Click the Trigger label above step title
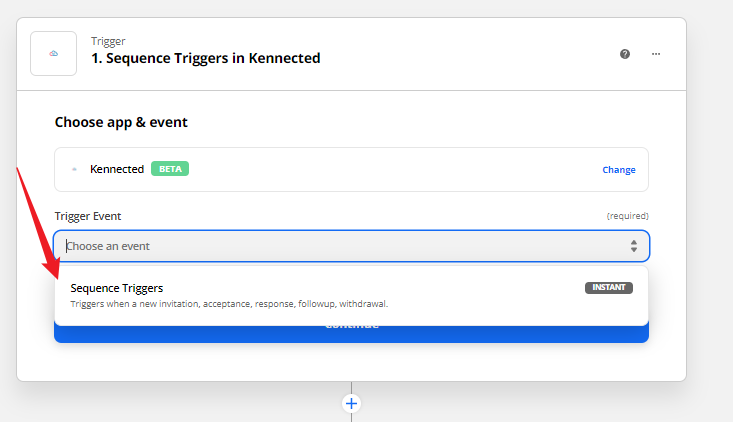Screen dimensions: 733x422 pos(108,42)
